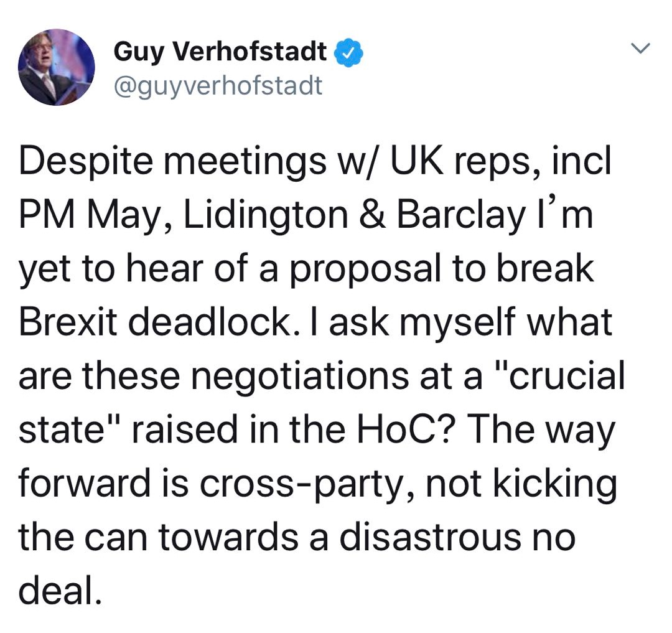This screenshot has height=633, width=672.
Task: Open the tweet options chevron menu
Action: click(x=640, y=47)
